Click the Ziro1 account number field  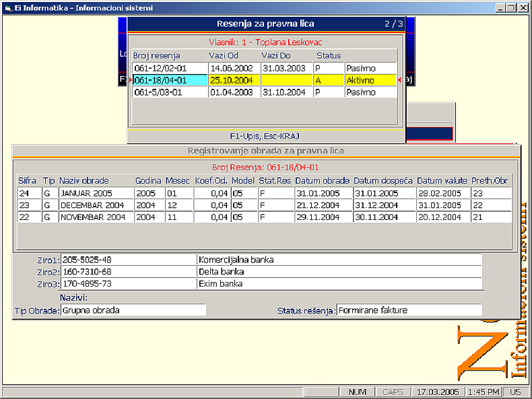pyautogui.click(x=128, y=260)
